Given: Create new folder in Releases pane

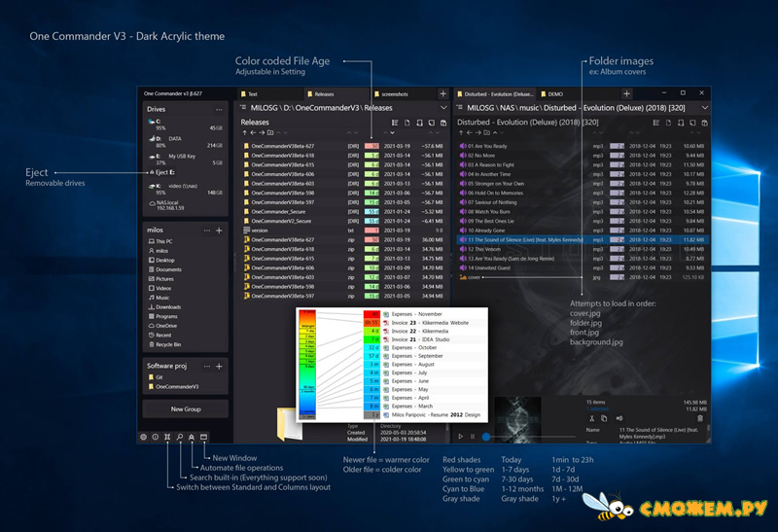Looking at the screenshot, I should point(270,132).
